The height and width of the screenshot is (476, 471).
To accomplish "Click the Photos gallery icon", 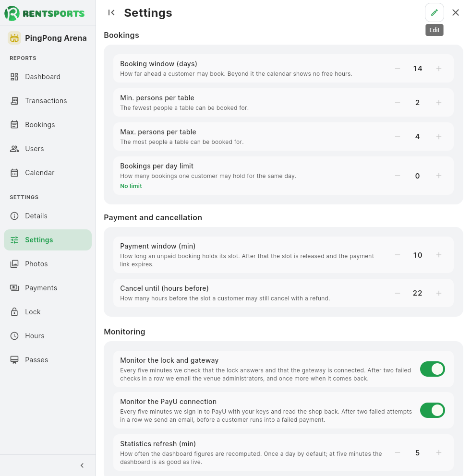I will coord(14,264).
